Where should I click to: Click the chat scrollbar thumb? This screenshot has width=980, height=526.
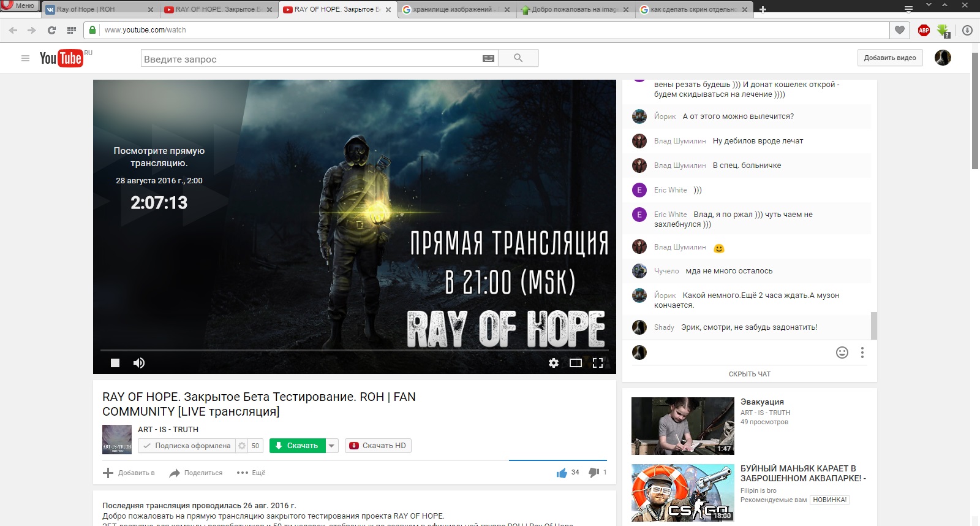pyautogui.click(x=874, y=326)
